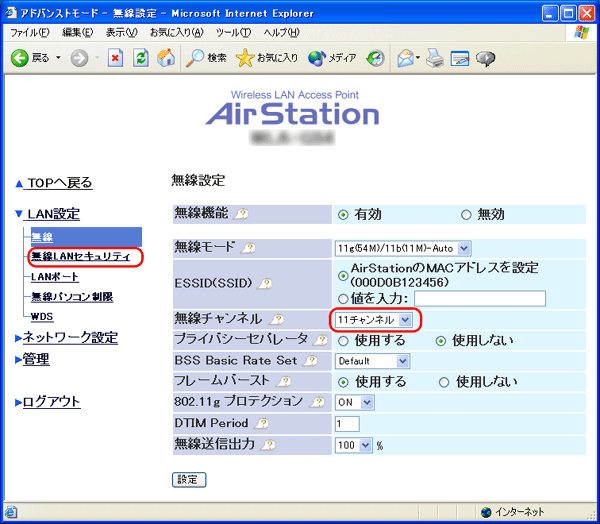Image resolution: width=600 pixels, height=524 pixels.
Task: Click the インターネット zone status bar icon
Action: click(486, 512)
